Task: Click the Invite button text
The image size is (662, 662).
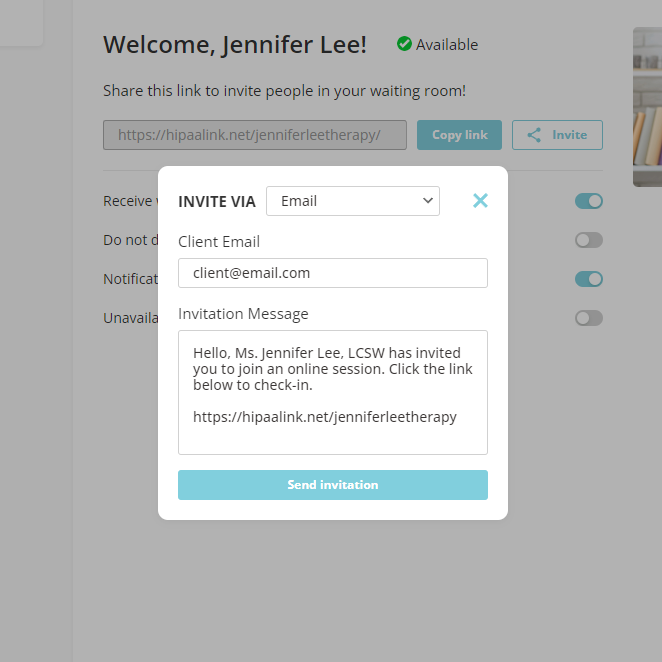Action: pos(570,135)
